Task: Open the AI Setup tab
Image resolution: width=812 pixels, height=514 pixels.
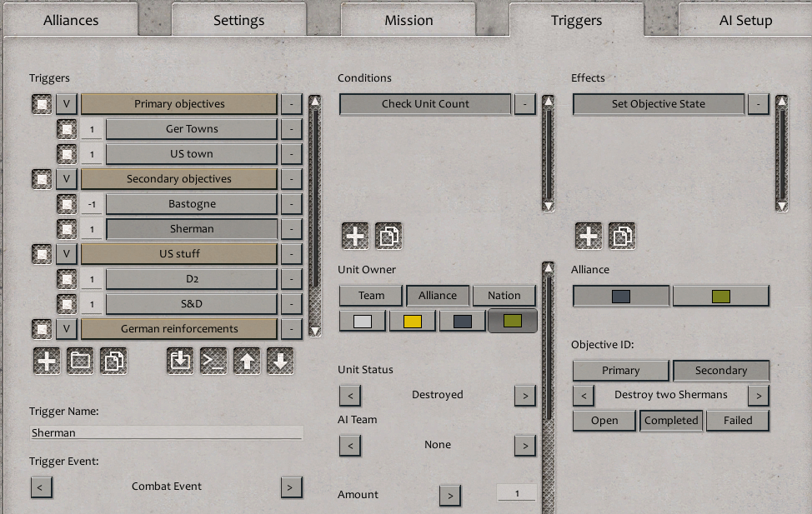Action: 745,20
